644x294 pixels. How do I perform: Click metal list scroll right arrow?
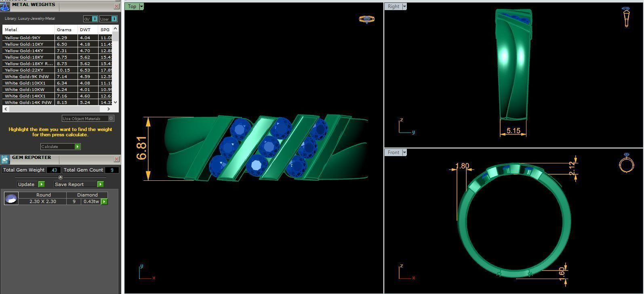tap(108, 109)
